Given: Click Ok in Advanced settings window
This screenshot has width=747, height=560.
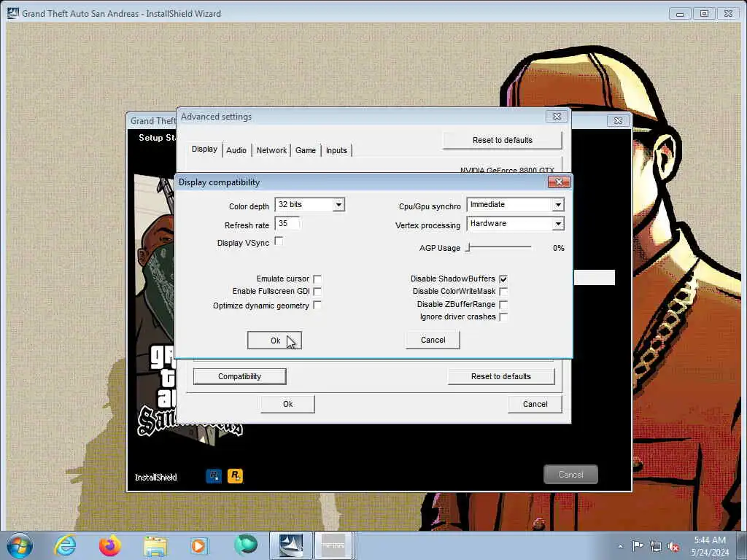Looking at the screenshot, I should 287,404.
